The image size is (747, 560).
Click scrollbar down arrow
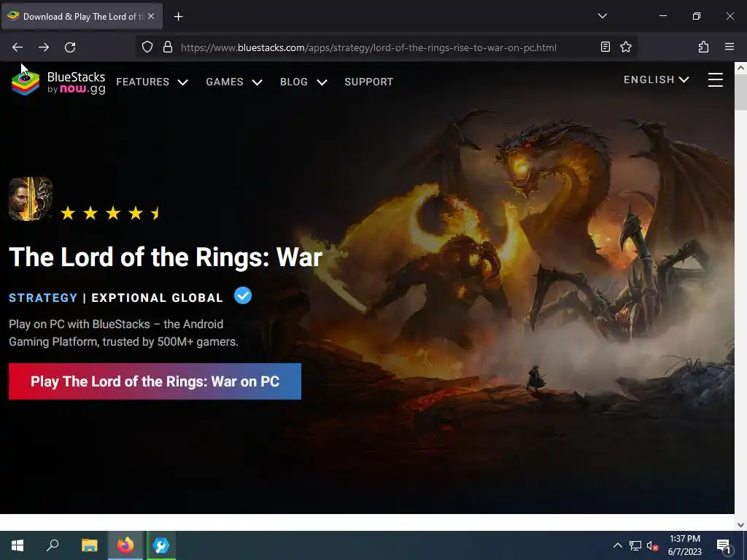tap(740, 525)
